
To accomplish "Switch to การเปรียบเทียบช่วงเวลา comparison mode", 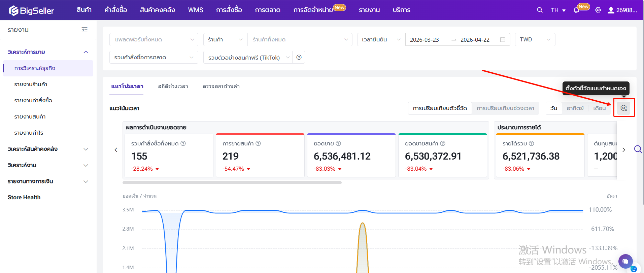I will tap(505, 108).
